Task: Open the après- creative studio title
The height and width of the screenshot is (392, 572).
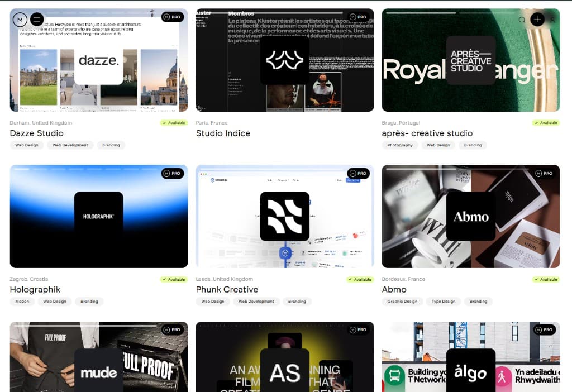Action: click(427, 133)
